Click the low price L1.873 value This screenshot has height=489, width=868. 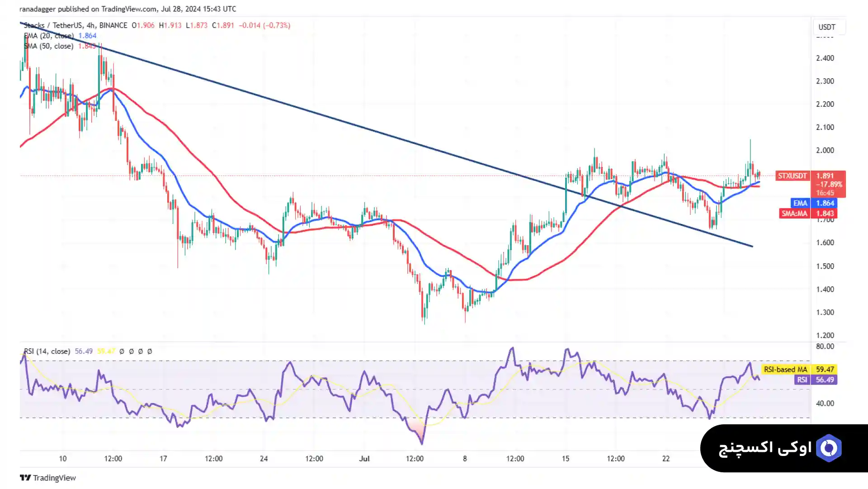[197, 25]
